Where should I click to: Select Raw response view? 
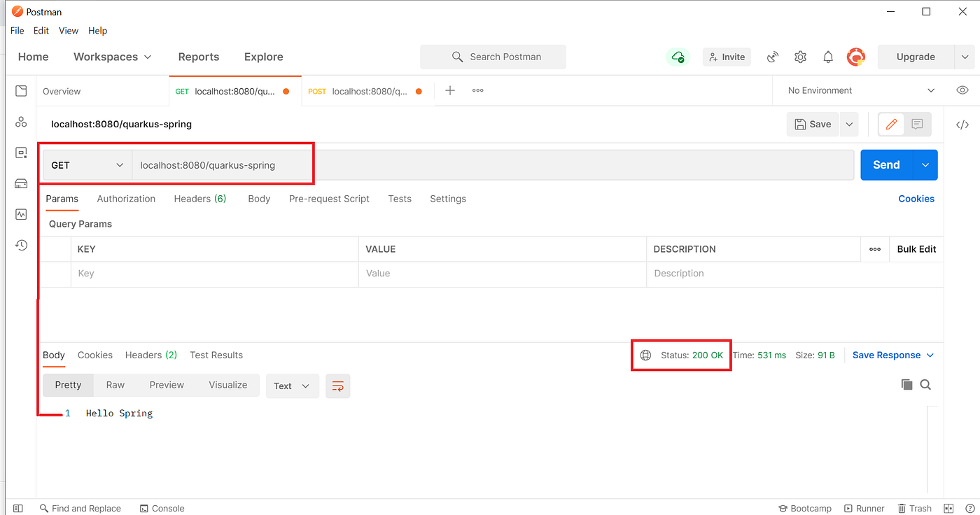(x=115, y=385)
